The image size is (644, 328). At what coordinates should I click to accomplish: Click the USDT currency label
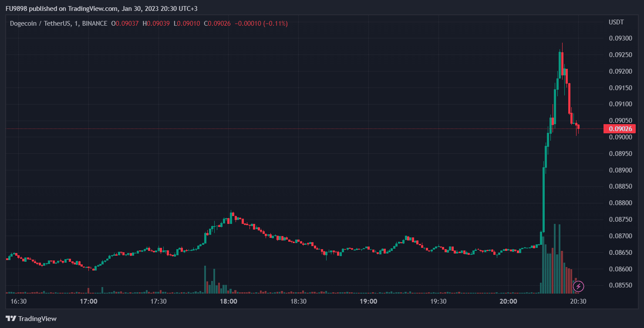coord(616,22)
